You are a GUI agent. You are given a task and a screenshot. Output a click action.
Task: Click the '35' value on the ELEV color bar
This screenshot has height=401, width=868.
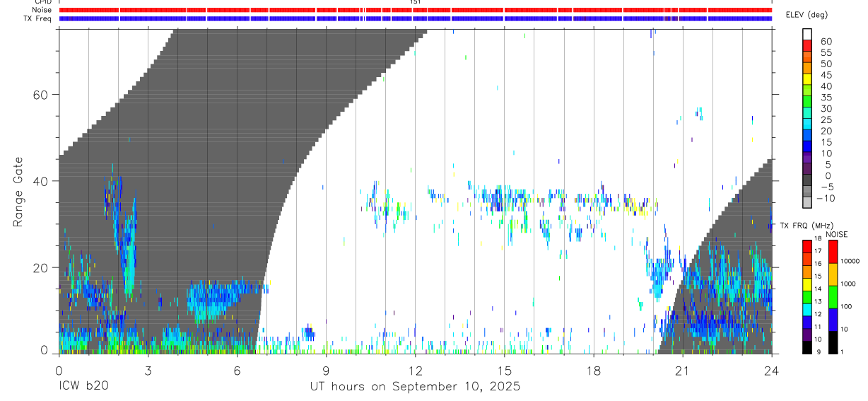pos(826,98)
